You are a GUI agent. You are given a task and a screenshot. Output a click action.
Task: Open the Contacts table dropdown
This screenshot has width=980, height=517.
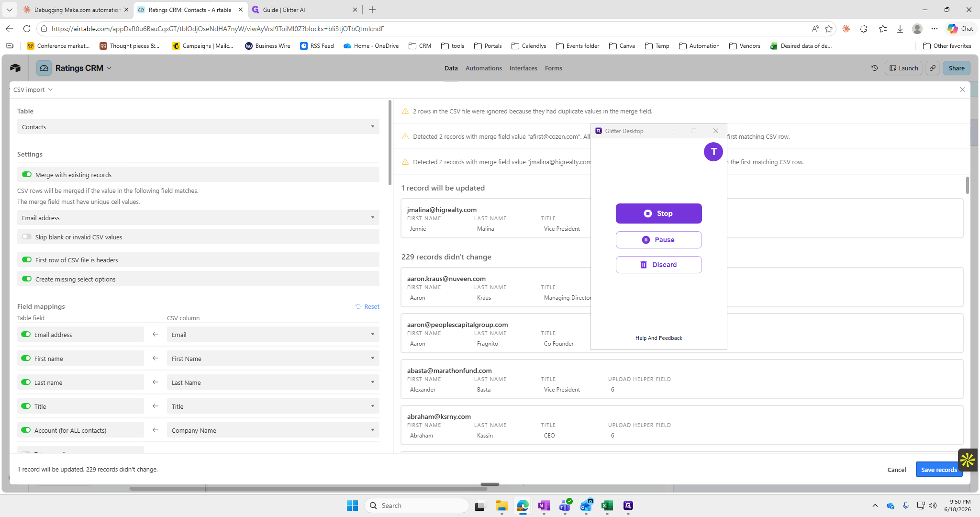click(198, 127)
